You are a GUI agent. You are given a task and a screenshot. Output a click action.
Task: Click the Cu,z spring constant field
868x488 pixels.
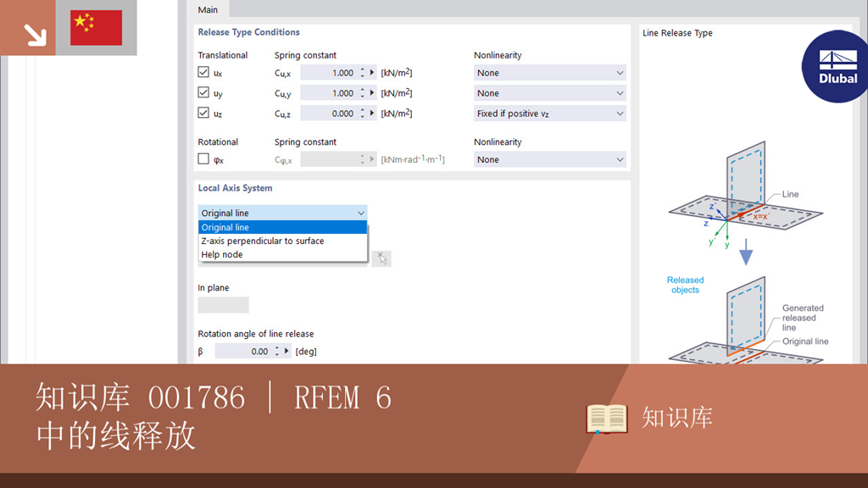[x=329, y=114]
